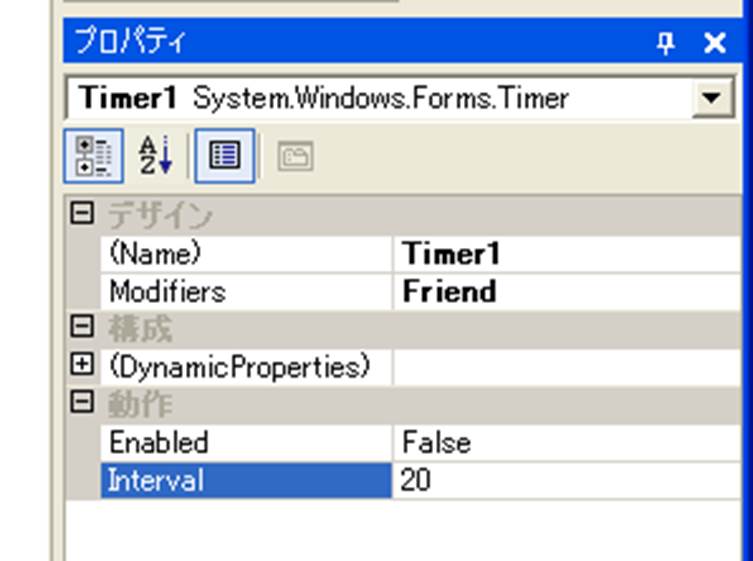This screenshot has width=753, height=561.
Task: Collapse the 動作 category
Action: tap(83, 404)
